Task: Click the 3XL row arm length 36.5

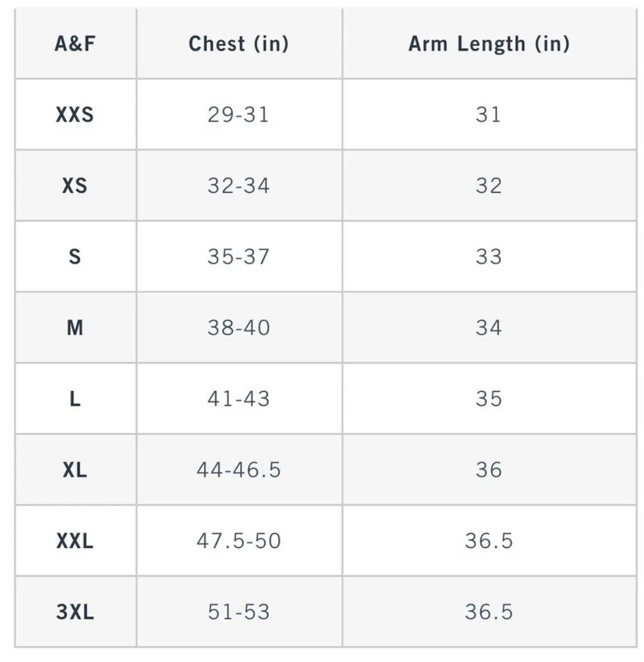Action: point(488,612)
